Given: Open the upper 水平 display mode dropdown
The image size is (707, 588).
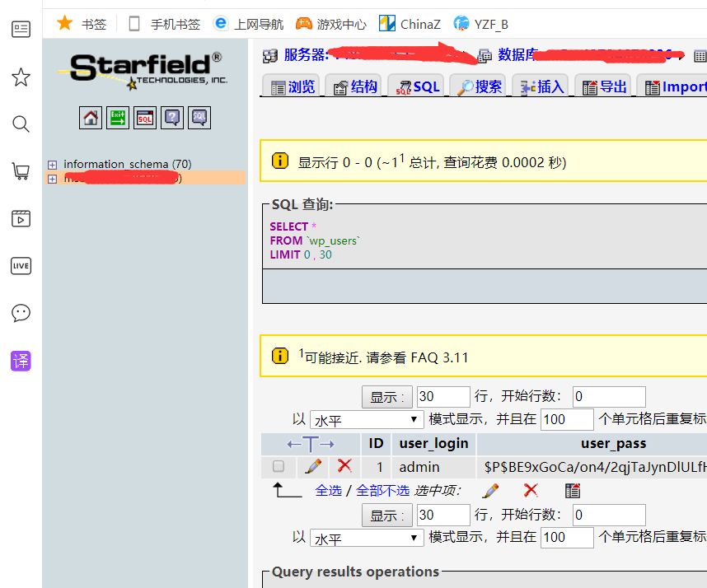Looking at the screenshot, I should [367, 420].
